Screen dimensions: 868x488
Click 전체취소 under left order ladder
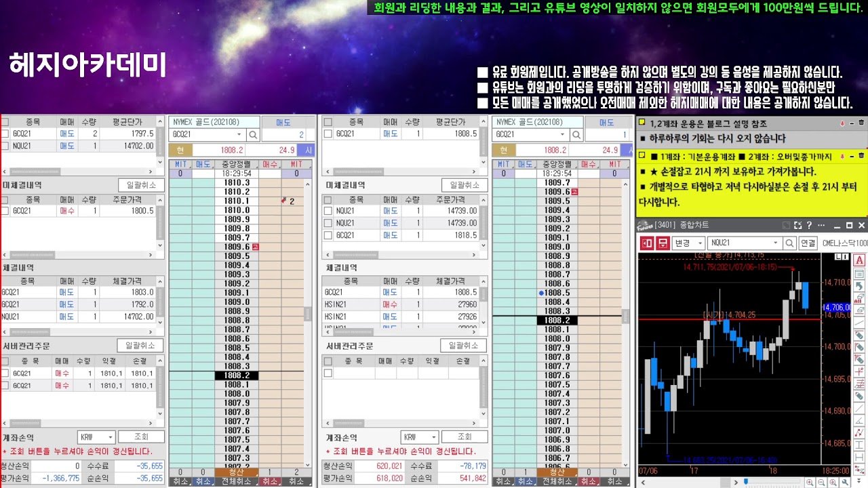pos(236,481)
